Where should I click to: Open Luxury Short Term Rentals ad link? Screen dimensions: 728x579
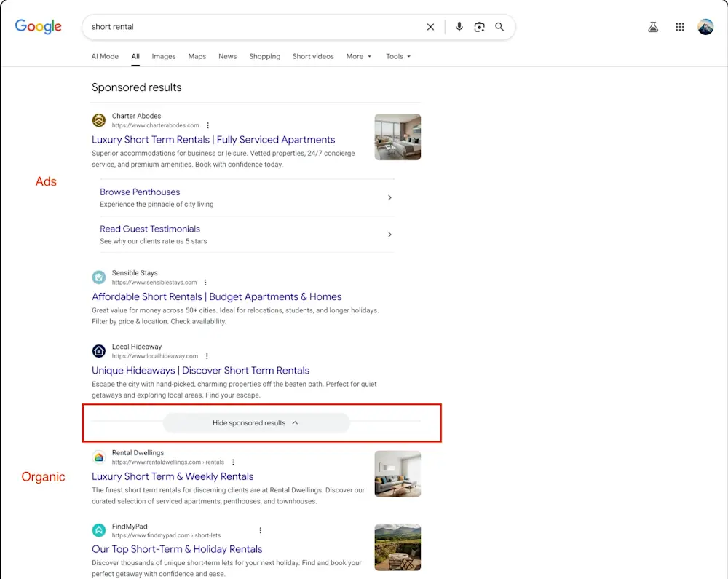pos(213,140)
